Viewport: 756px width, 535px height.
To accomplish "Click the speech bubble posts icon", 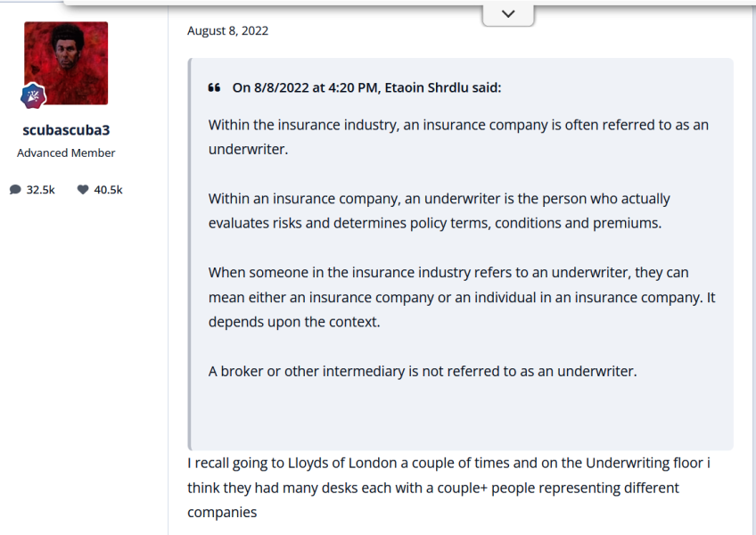I will [15, 189].
